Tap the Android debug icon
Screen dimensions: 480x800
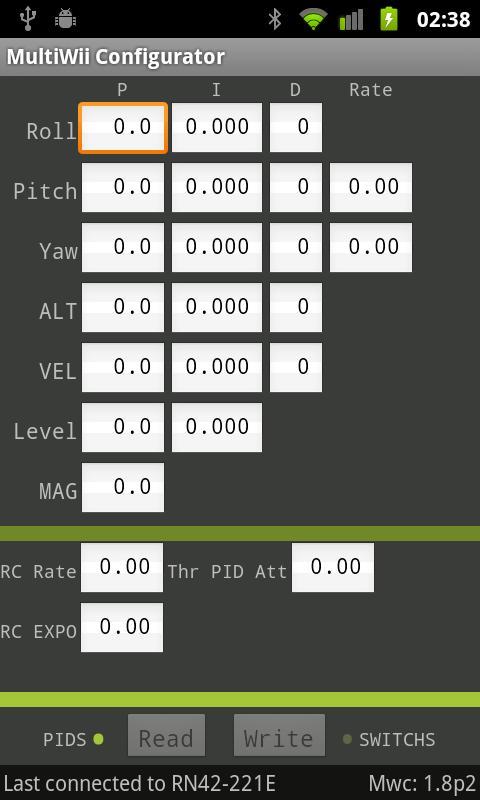pos(65,19)
